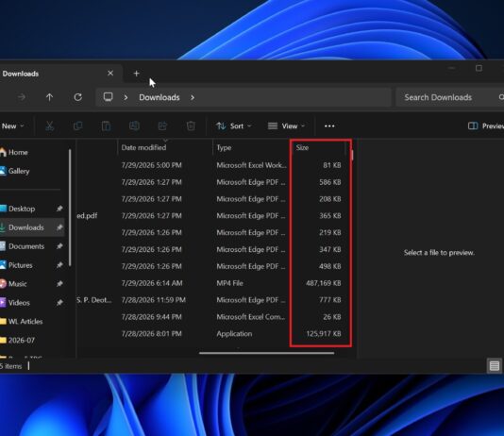The image size is (504, 436).
Task: Click the 487,169 KB size cell
Action: (324, 283)
